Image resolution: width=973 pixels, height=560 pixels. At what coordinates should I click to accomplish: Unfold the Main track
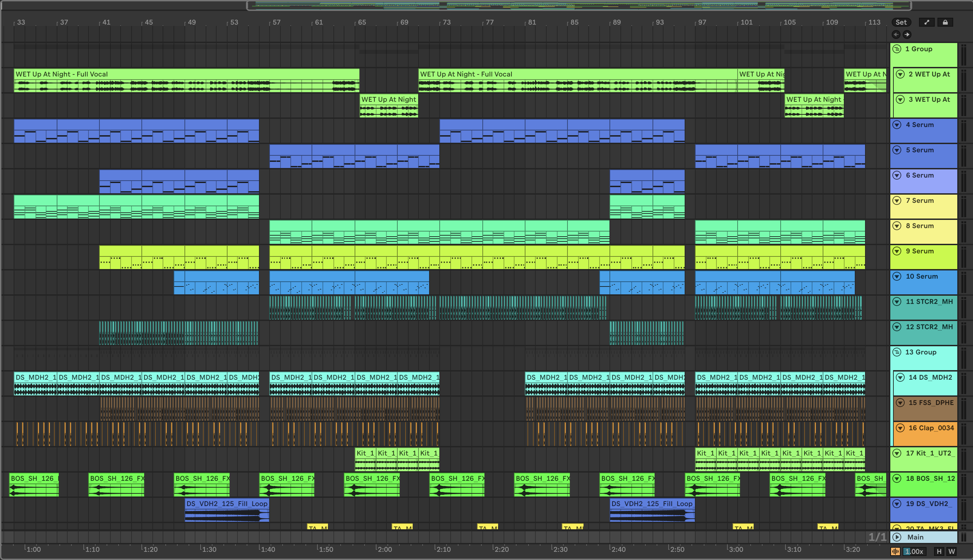[x=897, y=537]
